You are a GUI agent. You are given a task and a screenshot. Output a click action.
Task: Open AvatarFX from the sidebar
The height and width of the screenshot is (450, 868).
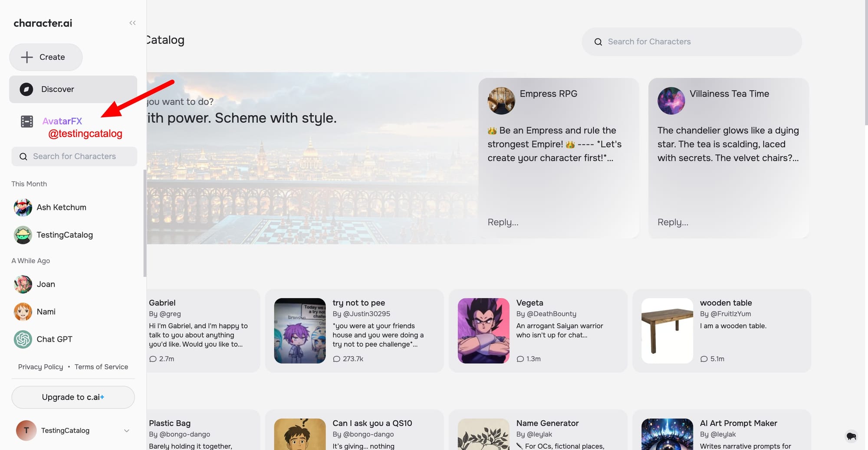(62, 121)
